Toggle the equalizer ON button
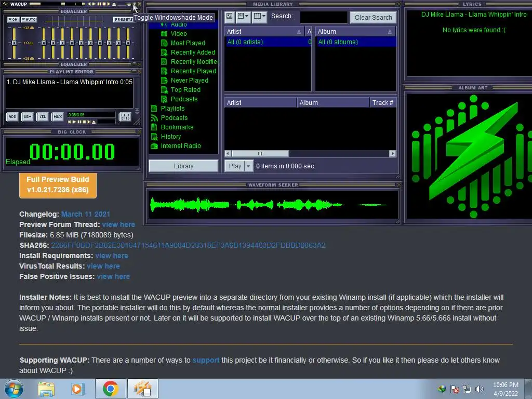Image resolution: width=532 pixels, height=399 pixels. [x=13, y=19]
